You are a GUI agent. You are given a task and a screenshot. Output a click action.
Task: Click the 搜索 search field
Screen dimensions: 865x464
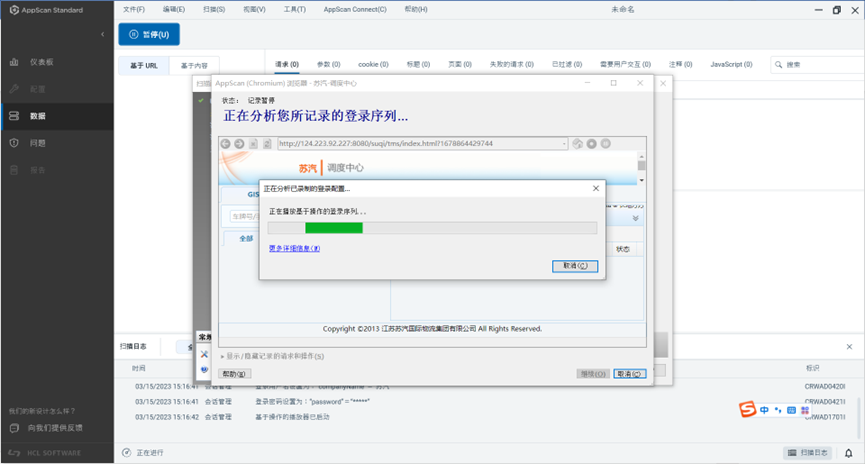(819, 65)
